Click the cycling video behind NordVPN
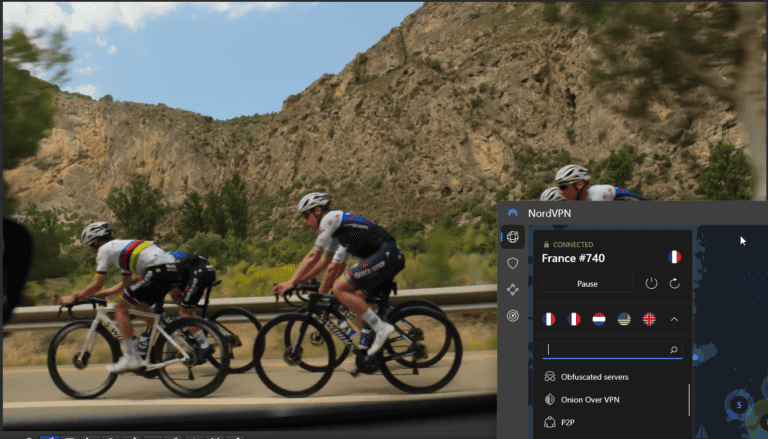Viewport: 768px width, 439px height. 250,216
